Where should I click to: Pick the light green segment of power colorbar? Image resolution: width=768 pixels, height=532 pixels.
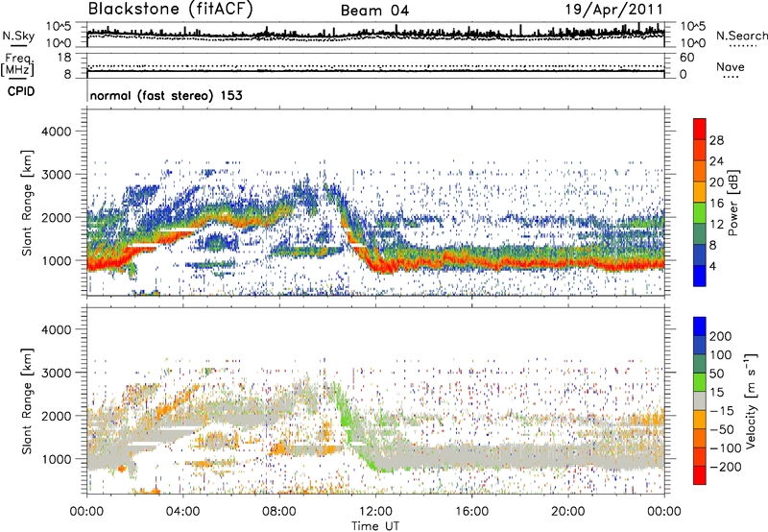700,213
